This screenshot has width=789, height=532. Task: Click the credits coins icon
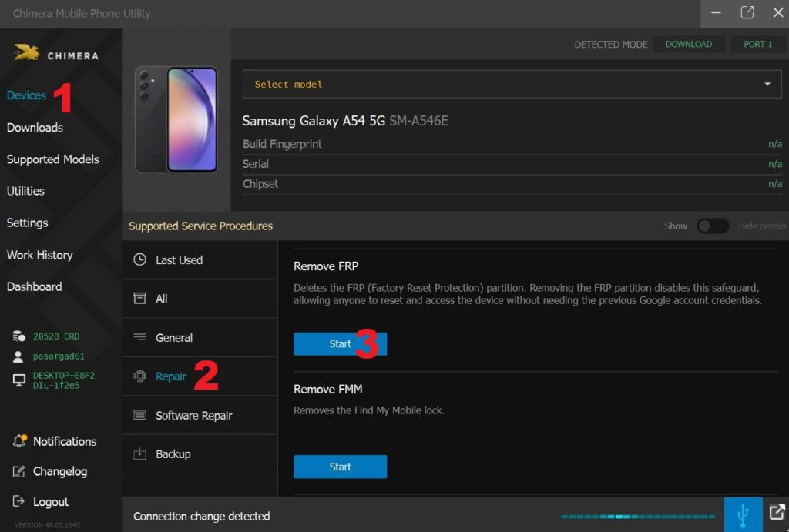tap(18, 336)
